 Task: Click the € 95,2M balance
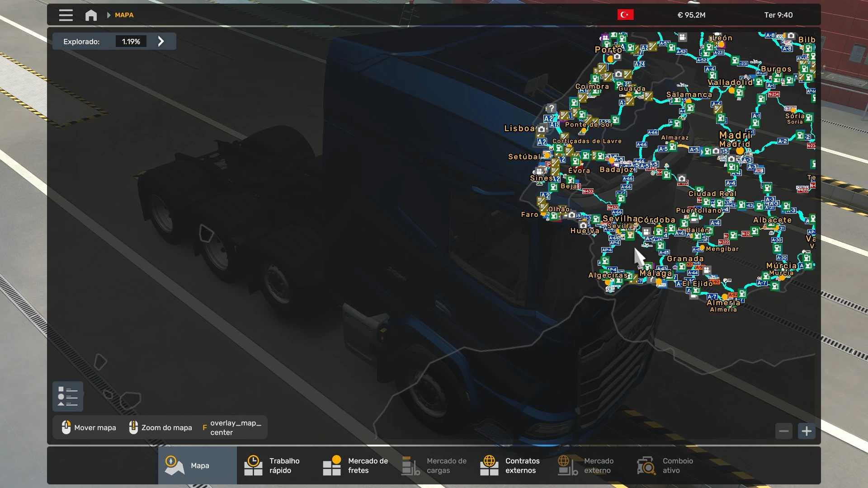pyautogui.click(x=691, y=15)
